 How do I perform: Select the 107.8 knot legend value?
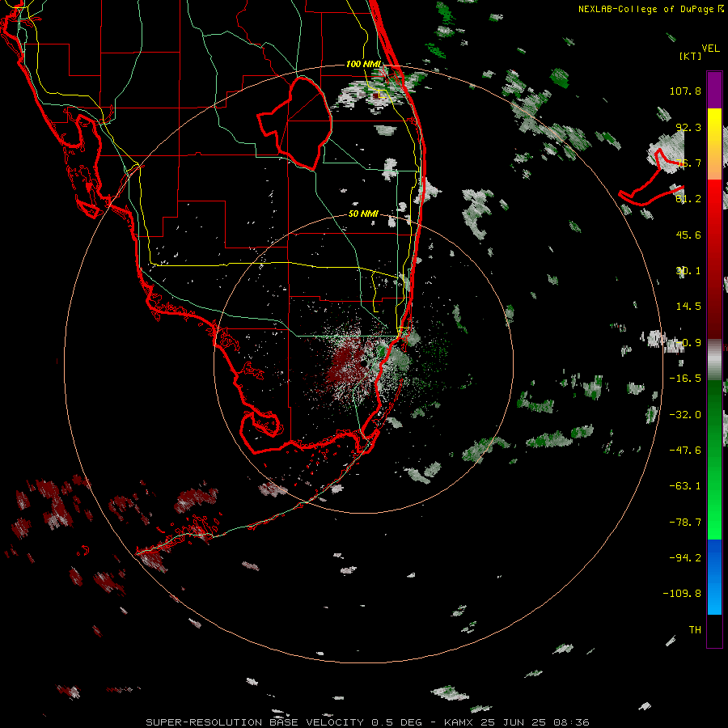click(685, 91)
